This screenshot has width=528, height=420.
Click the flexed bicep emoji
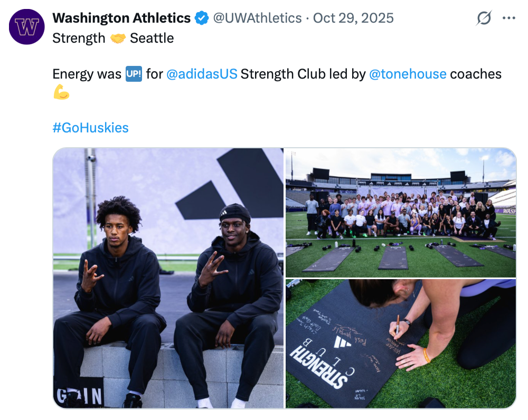pos(61,92)
